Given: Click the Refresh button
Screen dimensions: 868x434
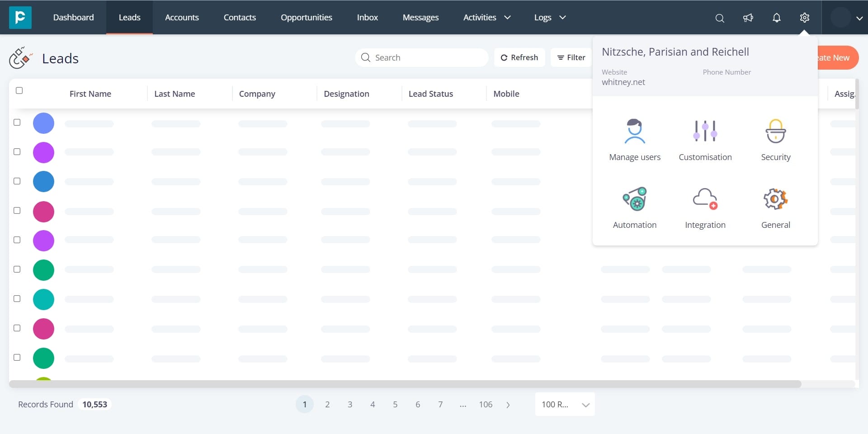Looking at the screenshot, I should [519, 57].
